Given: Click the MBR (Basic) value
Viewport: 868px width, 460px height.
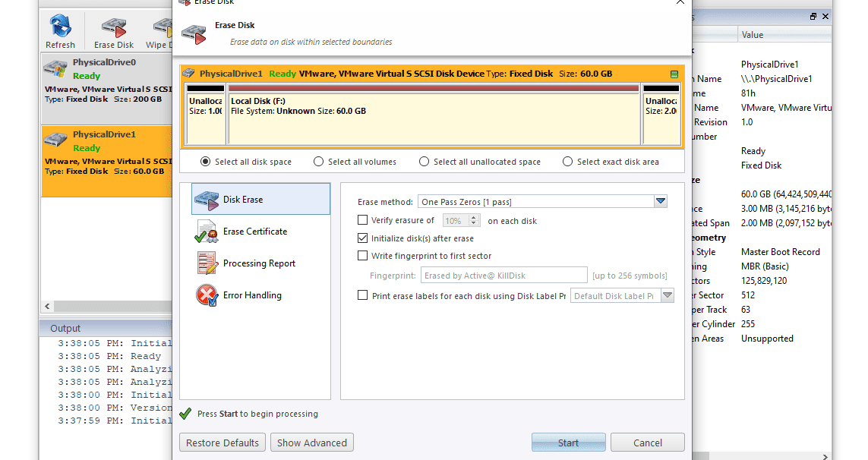Looking at the screenshot, I should pos(765,266).
